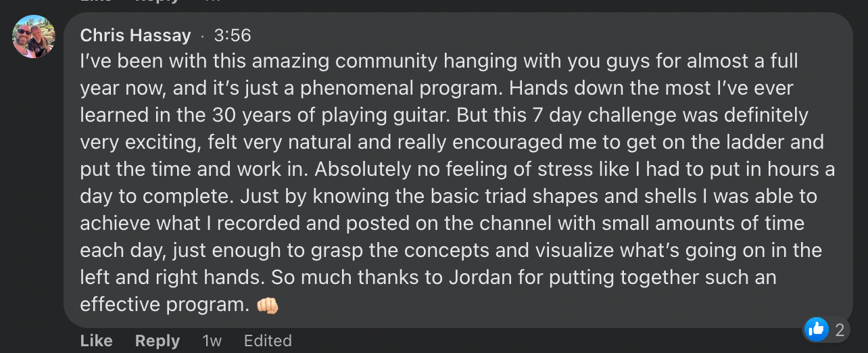Screen dimensions: 868x353
Task: Jump to the 3:56 video timestamp
Action: pos(233,34)
